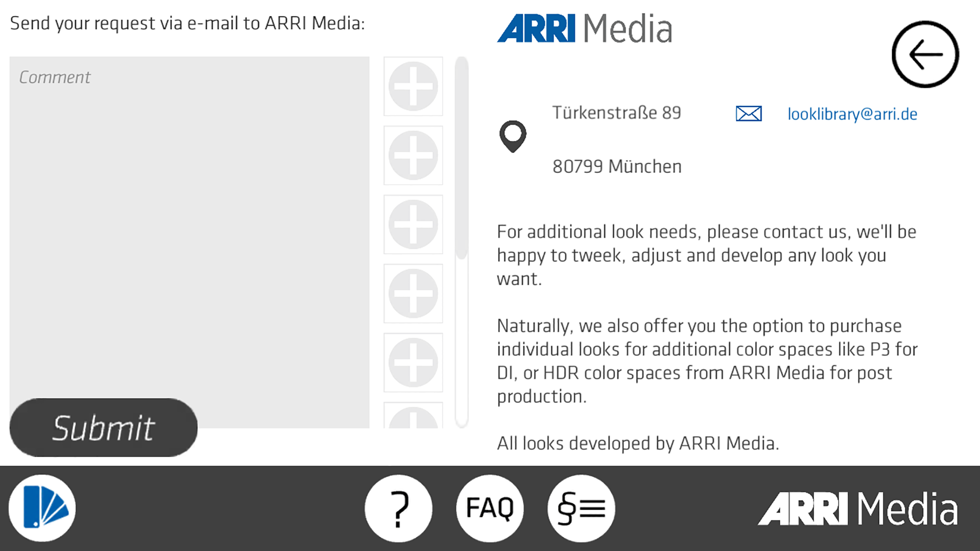980x551 pixels.
Task: Click the location pin icon
Action: pos(513,136)
